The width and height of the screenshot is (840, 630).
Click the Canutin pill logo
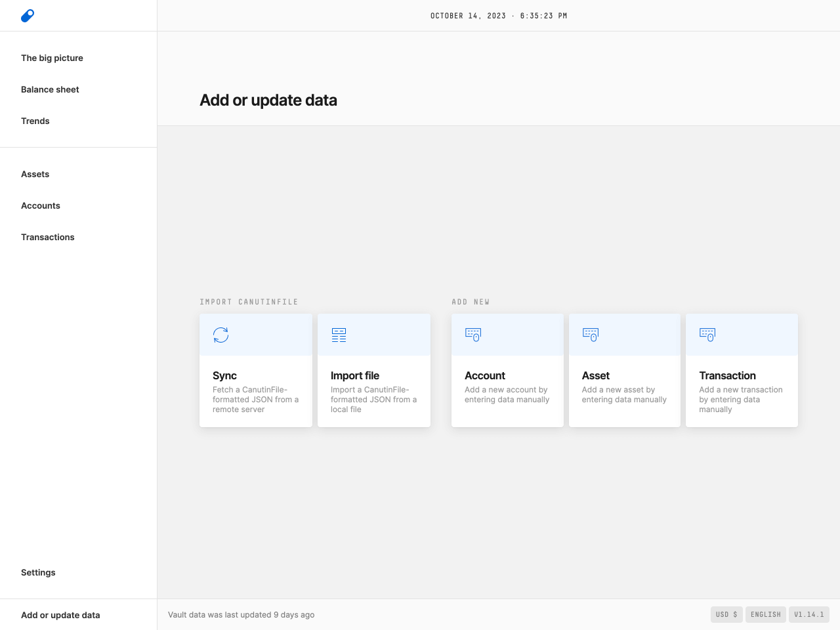click(x=28, y=16)
